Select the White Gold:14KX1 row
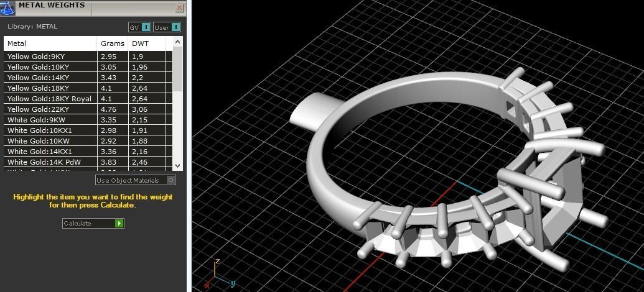This screenshot has width=644, height=292. (x=88, y=152)
